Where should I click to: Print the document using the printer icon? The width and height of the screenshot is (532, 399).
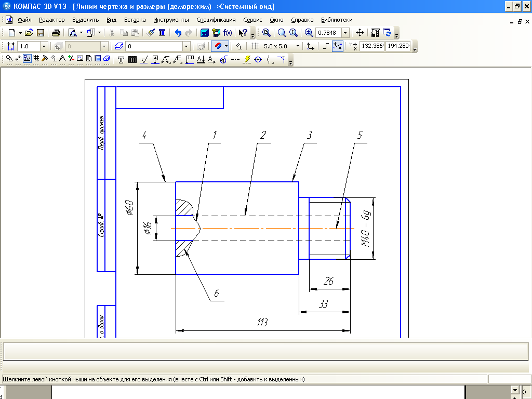point(56,33)
